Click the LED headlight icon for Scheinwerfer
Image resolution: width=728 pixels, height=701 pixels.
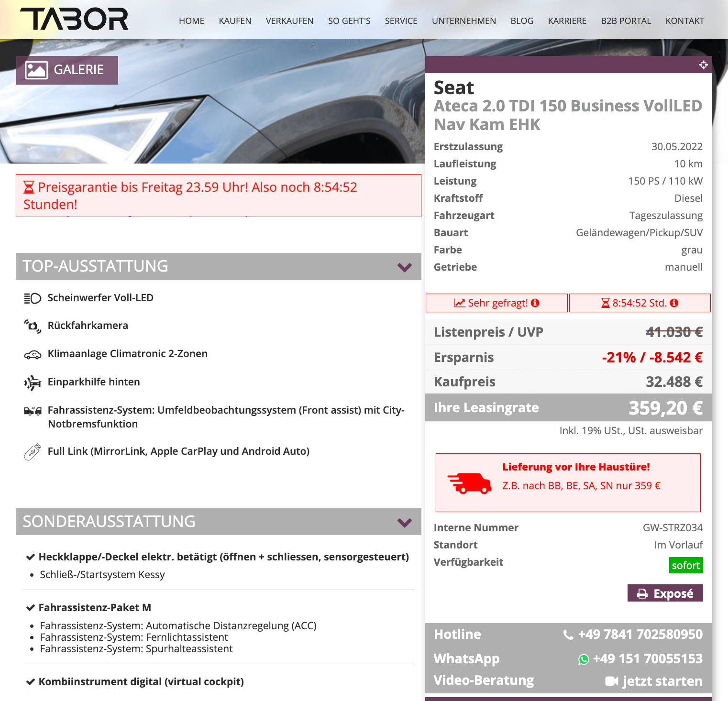coord(33,298)
